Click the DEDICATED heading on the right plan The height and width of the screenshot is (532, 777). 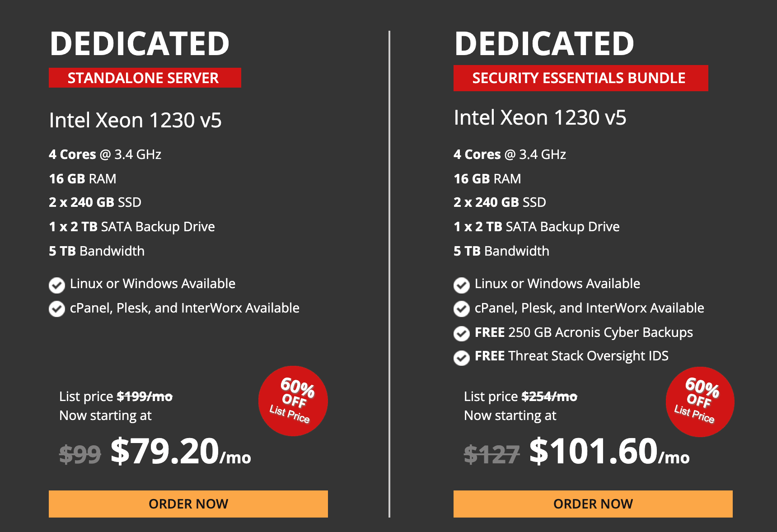pyautogui.click(x=544, y=44)
